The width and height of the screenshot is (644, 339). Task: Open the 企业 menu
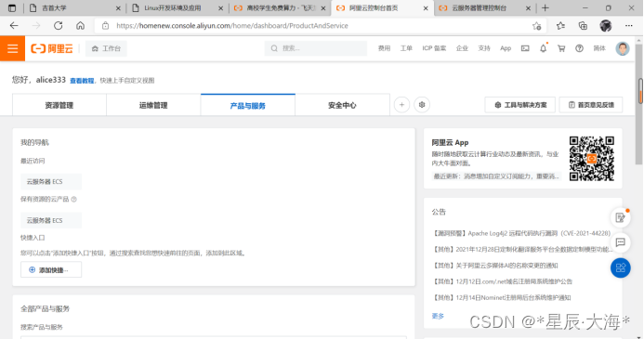[462, 48]
